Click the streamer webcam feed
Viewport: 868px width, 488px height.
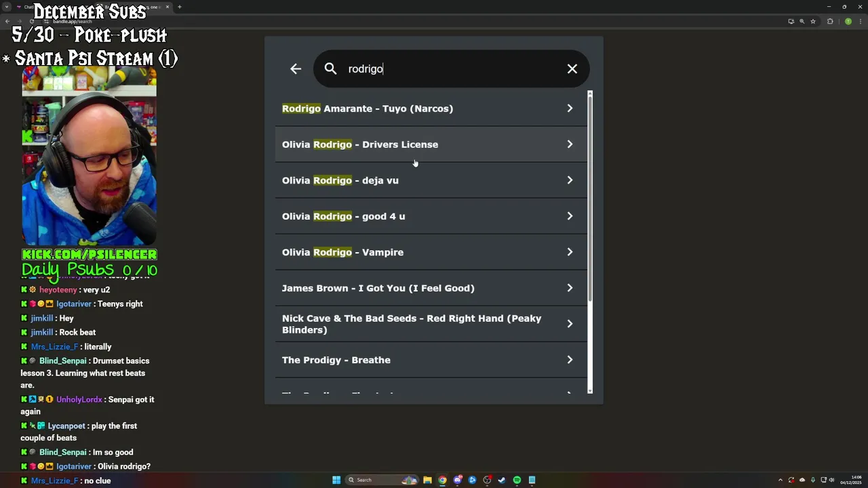click(x=90, y=156)
